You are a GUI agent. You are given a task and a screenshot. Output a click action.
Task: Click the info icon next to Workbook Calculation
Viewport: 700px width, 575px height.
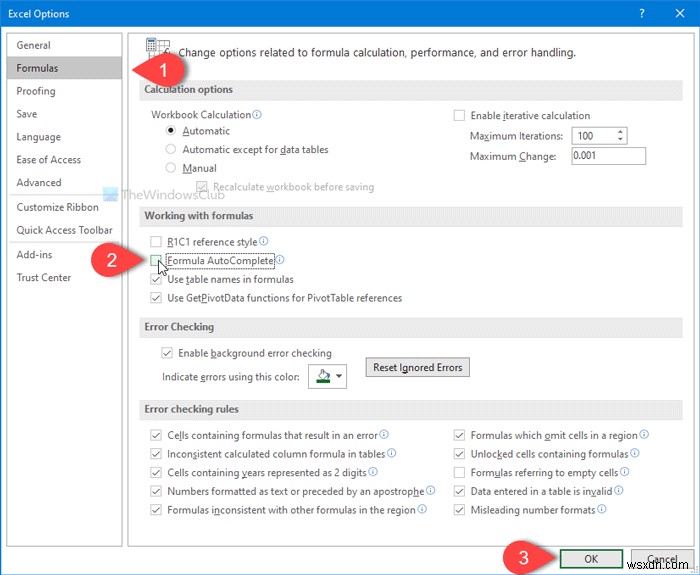[x=257, y=114]
